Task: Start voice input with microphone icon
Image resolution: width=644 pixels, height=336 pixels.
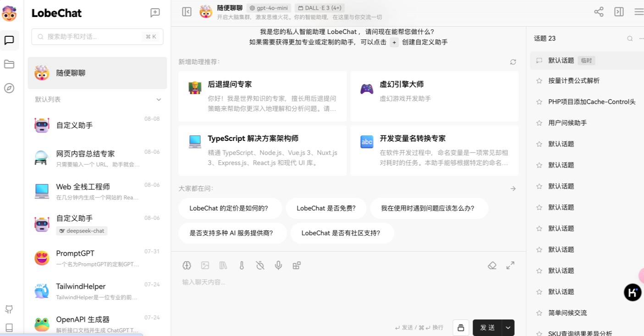Action: (278, 265)
